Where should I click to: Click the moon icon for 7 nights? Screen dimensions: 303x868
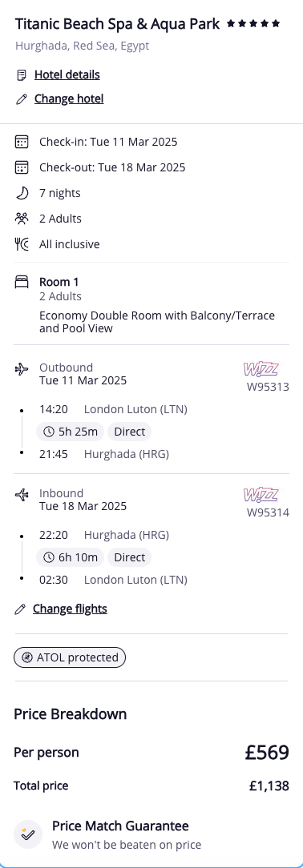click(21, 193)
